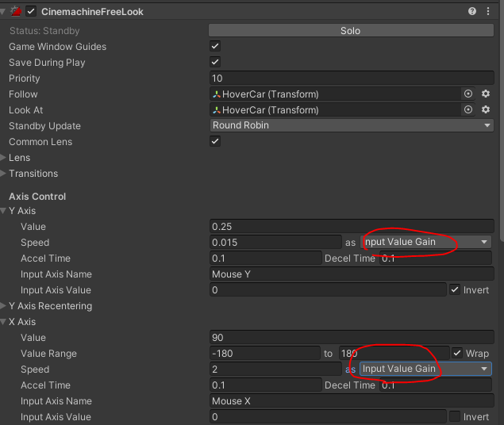Click Y Axis Input Axis Value field

(x=328, y=289)
